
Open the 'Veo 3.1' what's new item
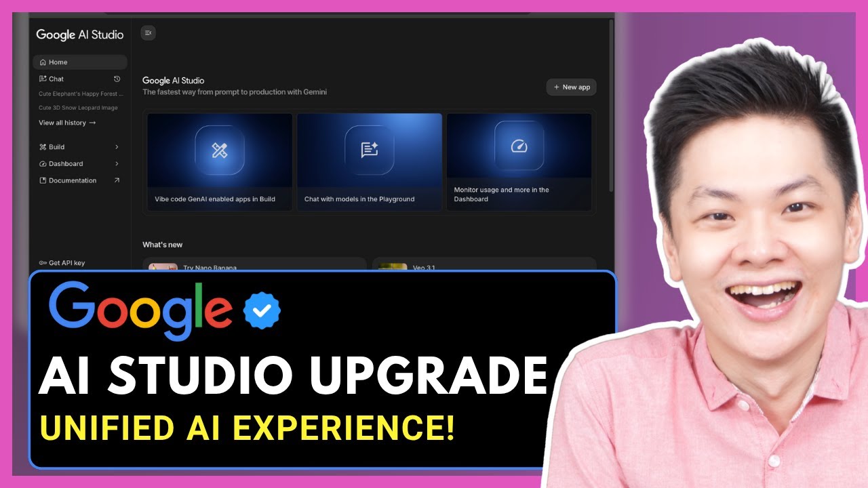[484, 265]
